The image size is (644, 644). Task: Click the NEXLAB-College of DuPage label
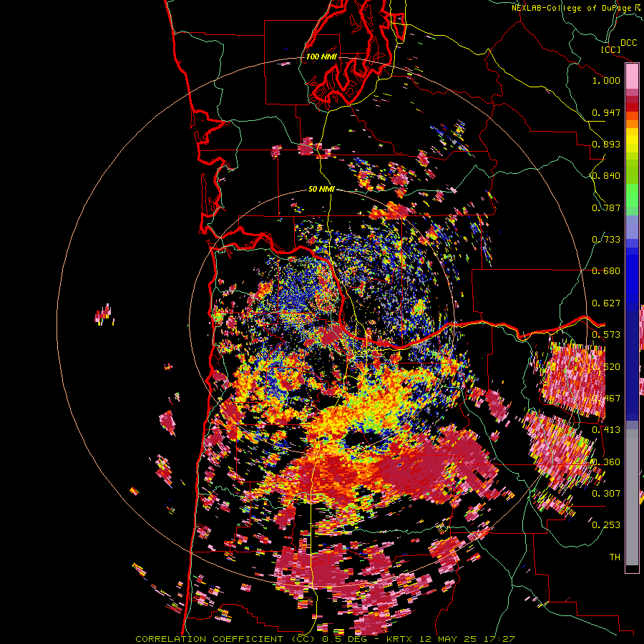[572, 8]
